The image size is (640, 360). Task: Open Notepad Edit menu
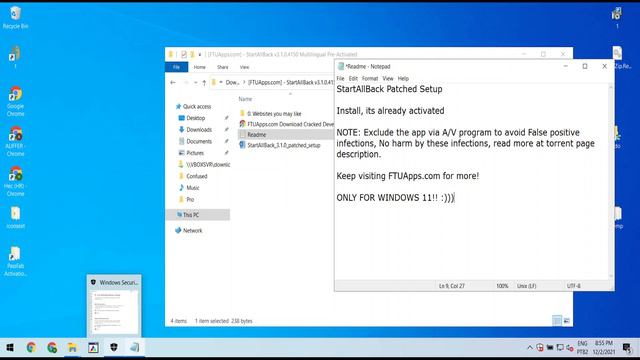[353, 78]
